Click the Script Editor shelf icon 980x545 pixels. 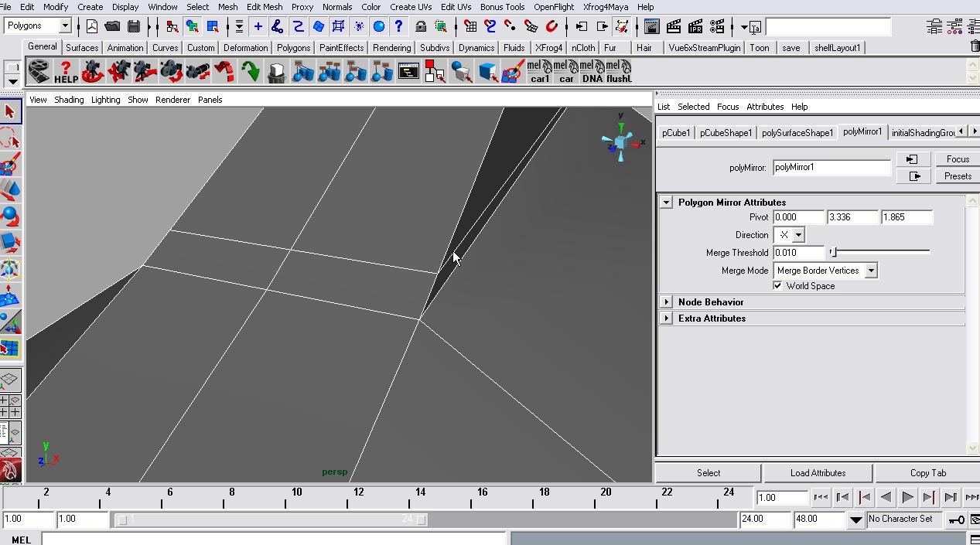(x=408, y=73)
